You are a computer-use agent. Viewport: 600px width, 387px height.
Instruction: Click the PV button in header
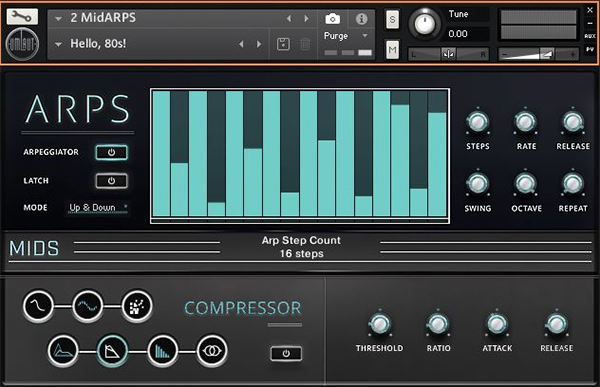click(590, 49)
